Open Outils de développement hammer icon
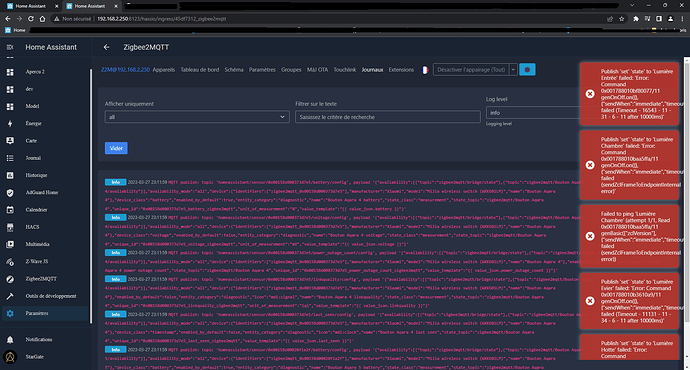690x370 pixels. coord(10,296)
